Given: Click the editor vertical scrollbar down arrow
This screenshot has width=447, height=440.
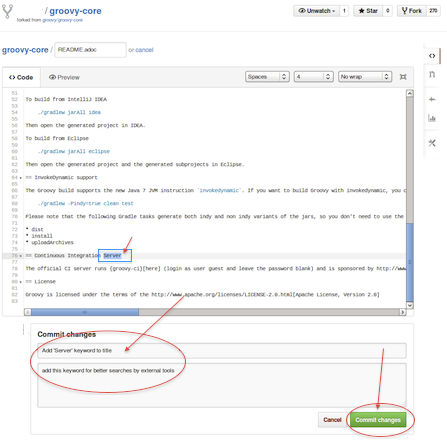Looking at the screenshot, I should tap(410, 305).
